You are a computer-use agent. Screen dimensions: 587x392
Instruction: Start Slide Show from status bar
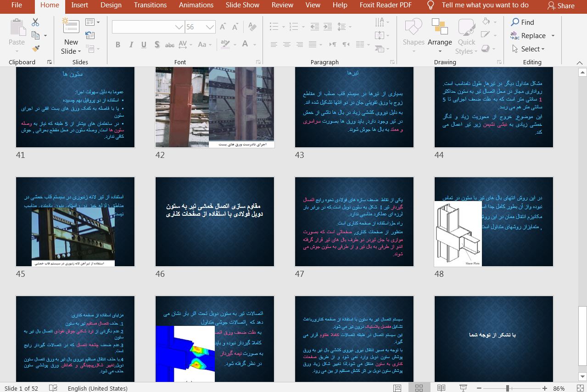(463, 388)
